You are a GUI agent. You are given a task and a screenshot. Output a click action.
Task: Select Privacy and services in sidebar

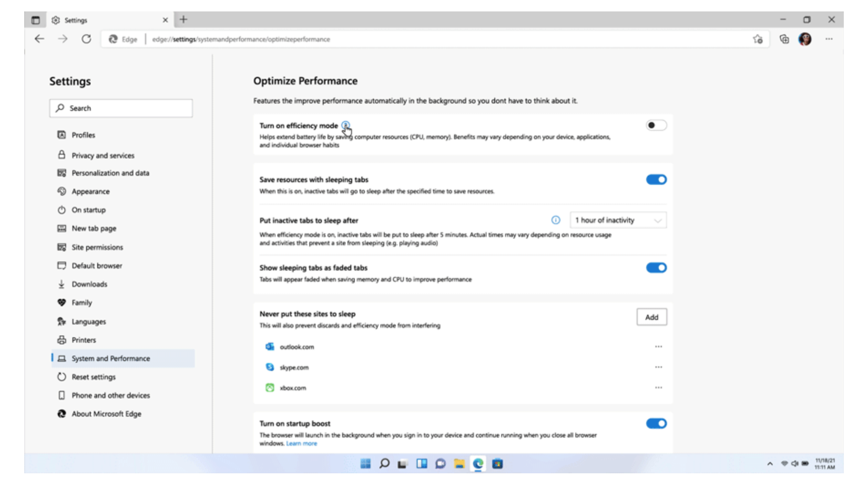coord(103,155)
